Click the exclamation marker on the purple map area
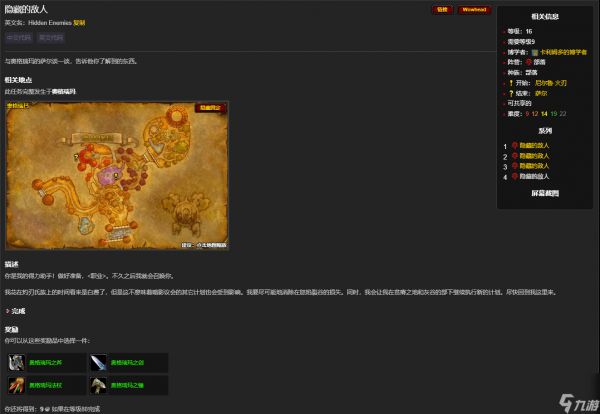 coord(116,176)
